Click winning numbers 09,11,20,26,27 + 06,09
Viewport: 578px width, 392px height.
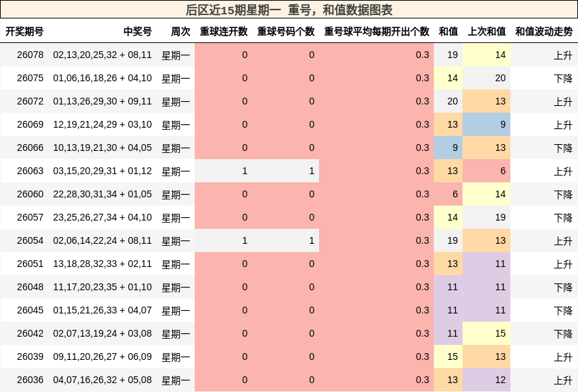coord(102,356)
